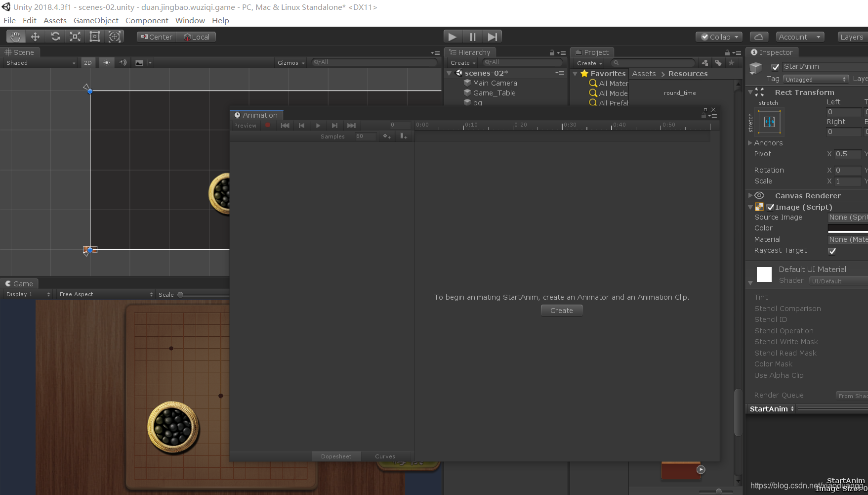Click the save search star icon in Project
The width and height of the screenshot is (868, 495).
732,63
